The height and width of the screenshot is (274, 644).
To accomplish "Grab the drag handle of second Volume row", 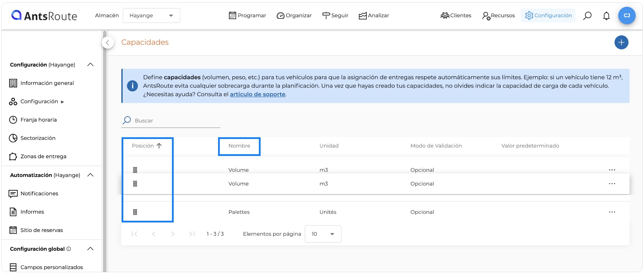I will pos(135,184).
